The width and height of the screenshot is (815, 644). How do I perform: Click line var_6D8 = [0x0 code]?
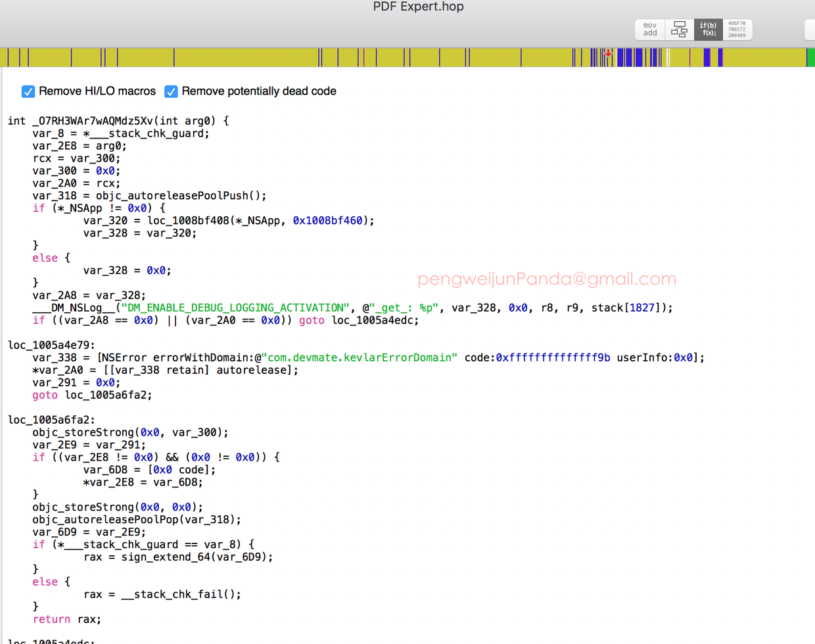pyautogui.click(x=149, y=471)
